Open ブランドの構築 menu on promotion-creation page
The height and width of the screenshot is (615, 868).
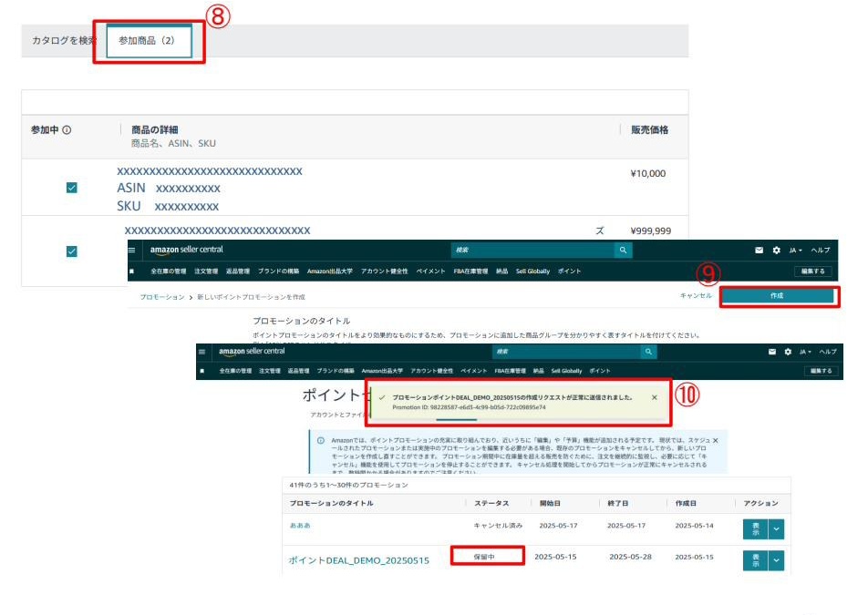tap(278, 271)
